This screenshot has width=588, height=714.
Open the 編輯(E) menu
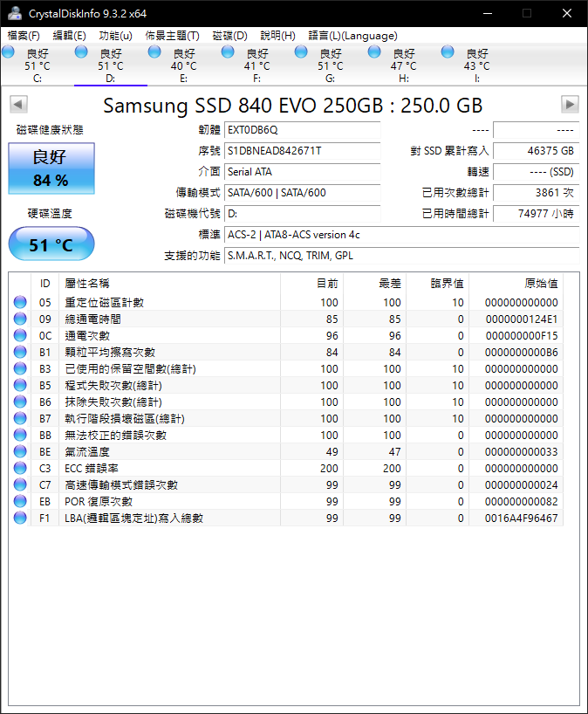(x=69, y=36)
